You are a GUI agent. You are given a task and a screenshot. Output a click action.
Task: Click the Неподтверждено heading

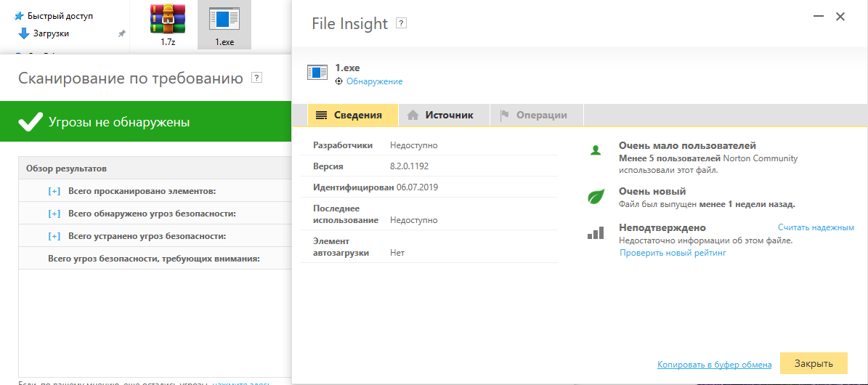coord(662,227)
